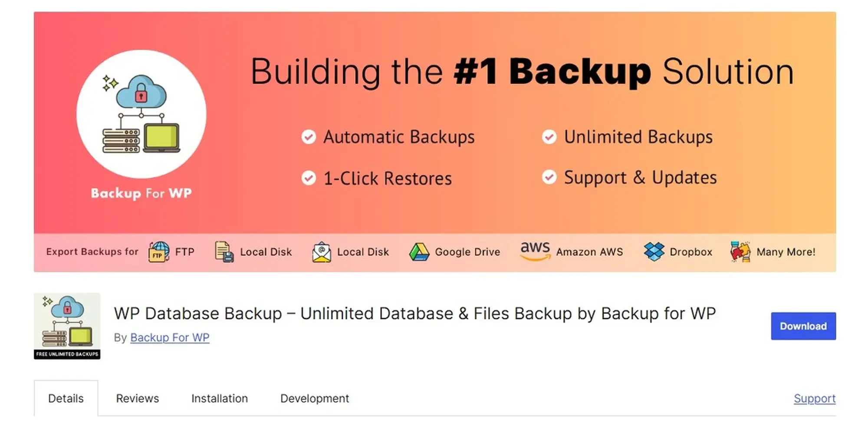The image size is (868, 430).
Task: Click the plugin thumbnail with Free Unlimited Backups
Action: [67, 326]
